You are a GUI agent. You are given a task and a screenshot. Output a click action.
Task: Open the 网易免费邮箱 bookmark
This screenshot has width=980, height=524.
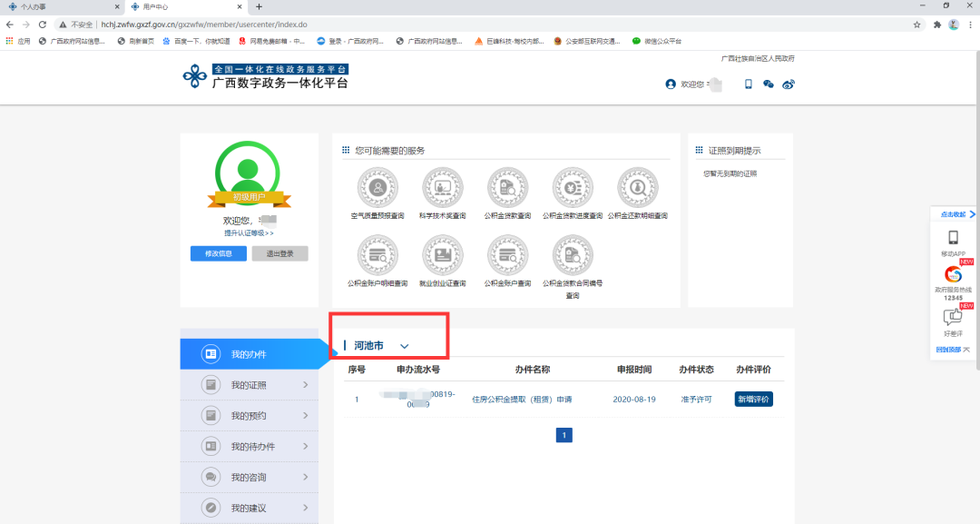tap(272, 41)
